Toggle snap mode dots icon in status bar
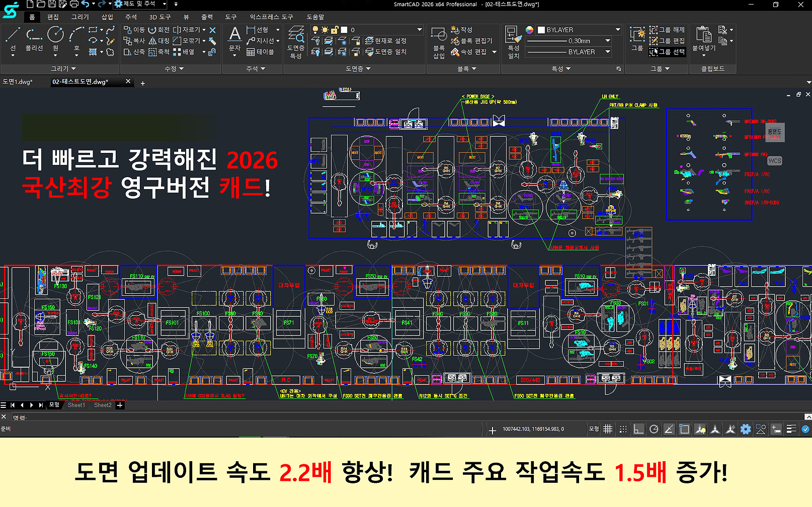The image size is (812, 507). pyautogui.click(x=623, y=429)
